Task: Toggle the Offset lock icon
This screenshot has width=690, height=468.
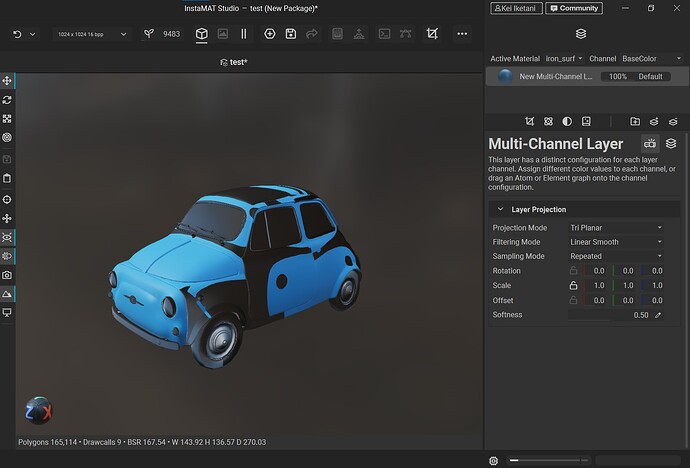Action: pyautogui.click(x=573, y=300)
